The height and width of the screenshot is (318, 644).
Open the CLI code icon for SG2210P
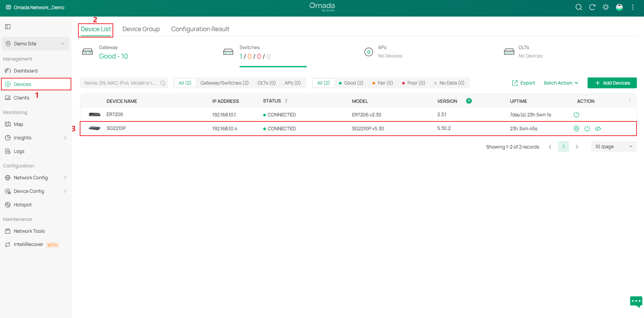[598, 128]
